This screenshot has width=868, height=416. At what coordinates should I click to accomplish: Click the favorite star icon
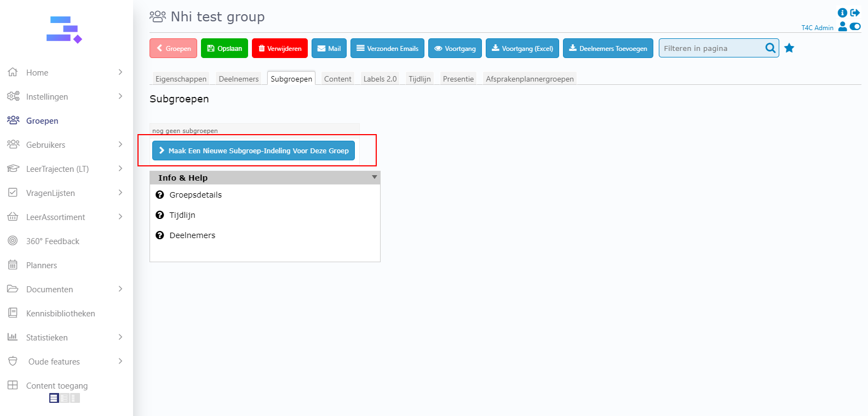[789, 48]
